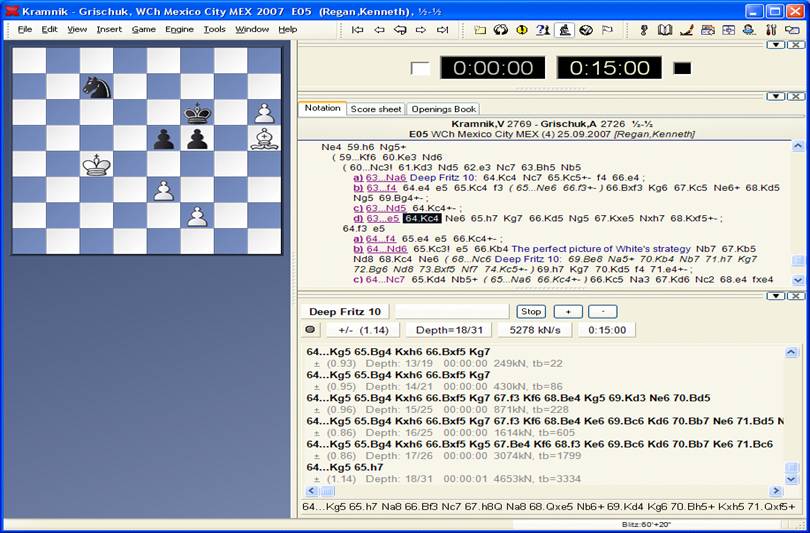Switch to the Score sheet tab
The image size is (810, 533).
pyautogui.click(x=375, y=108)
